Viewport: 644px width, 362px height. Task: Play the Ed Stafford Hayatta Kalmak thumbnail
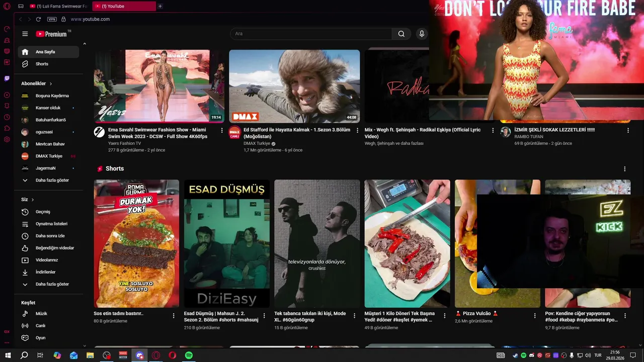click(294, 86)
